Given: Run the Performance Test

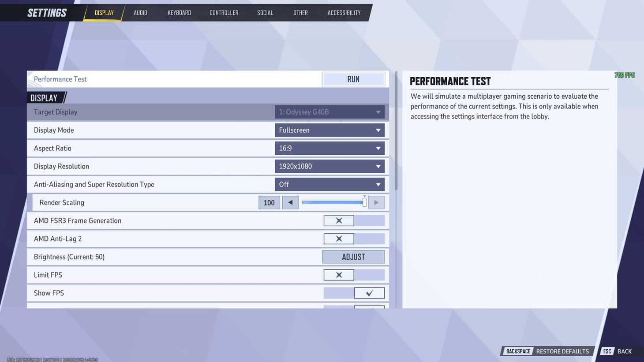Looking at the screenshot, I should coord(353,78).
